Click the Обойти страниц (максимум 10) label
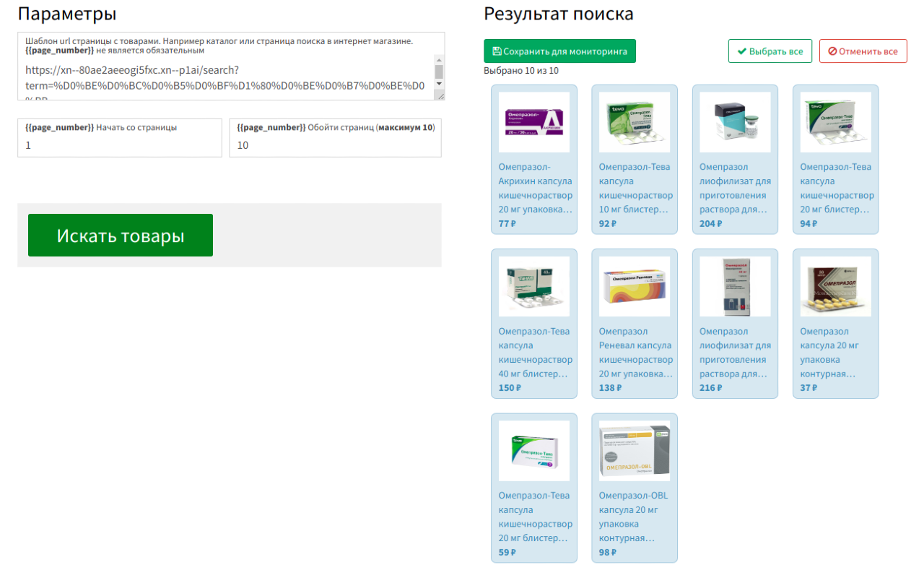Image resolution: width=924 pixels, height=578 pixels. (x=336, y=127)
